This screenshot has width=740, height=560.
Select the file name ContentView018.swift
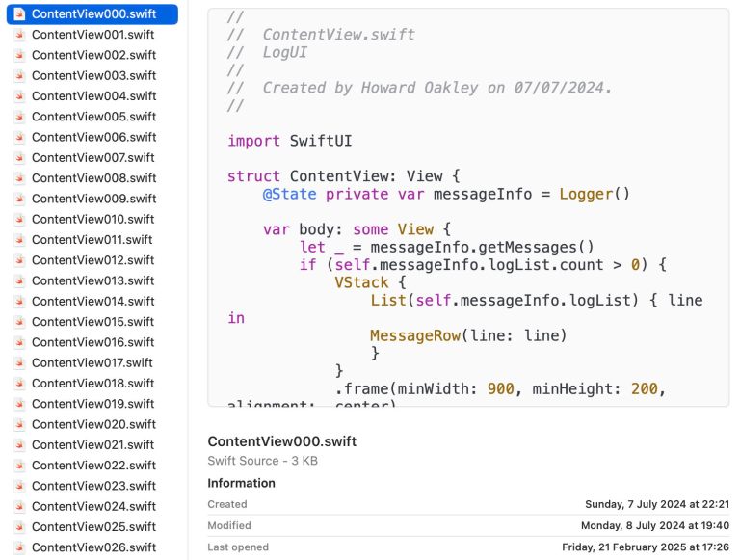tap(92, 384)
